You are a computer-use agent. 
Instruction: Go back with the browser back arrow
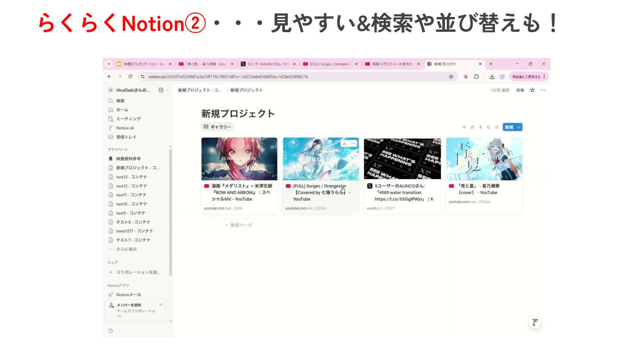109,76
